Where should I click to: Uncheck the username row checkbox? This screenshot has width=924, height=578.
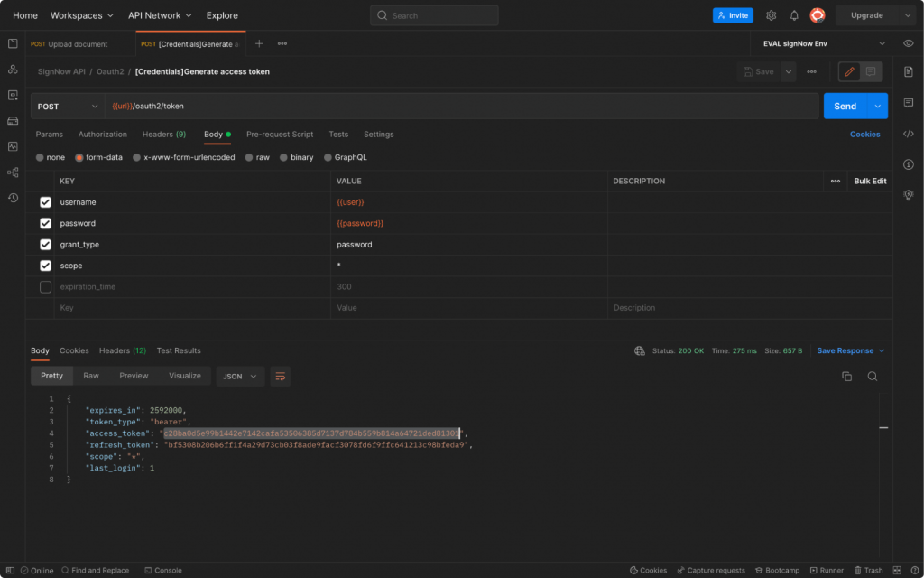(x=45, y=202)
